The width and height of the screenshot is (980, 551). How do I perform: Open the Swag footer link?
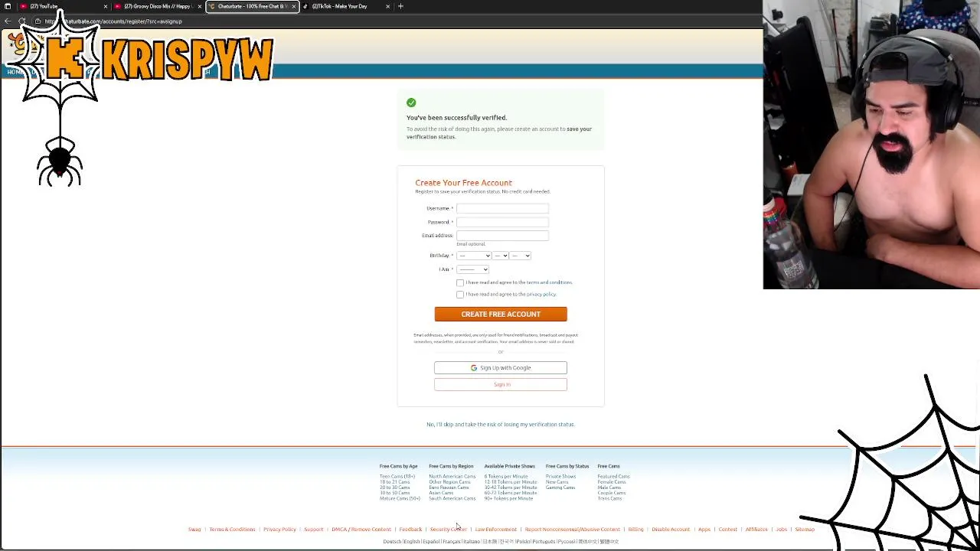click(194, 530)
